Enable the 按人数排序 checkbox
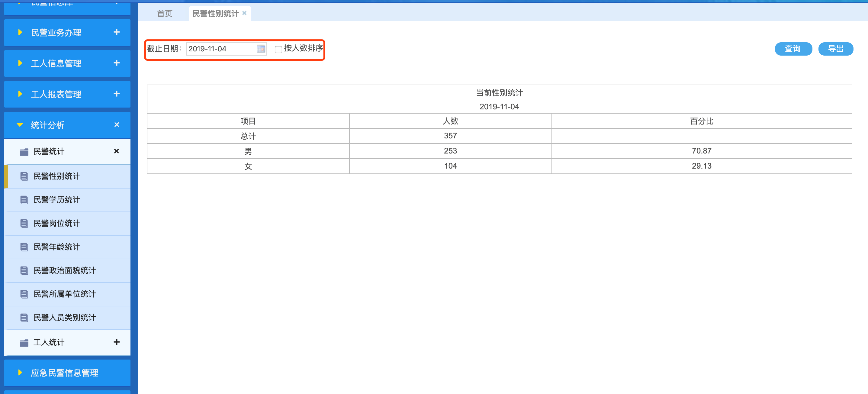This screenshot has width=868, height=394. [278, 50]
